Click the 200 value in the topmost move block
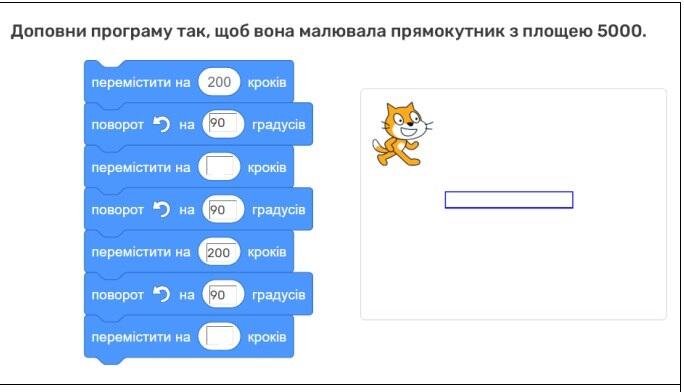The height and width of the screenshot is (392, 684). pyautogui.click(x=219, y=82)
